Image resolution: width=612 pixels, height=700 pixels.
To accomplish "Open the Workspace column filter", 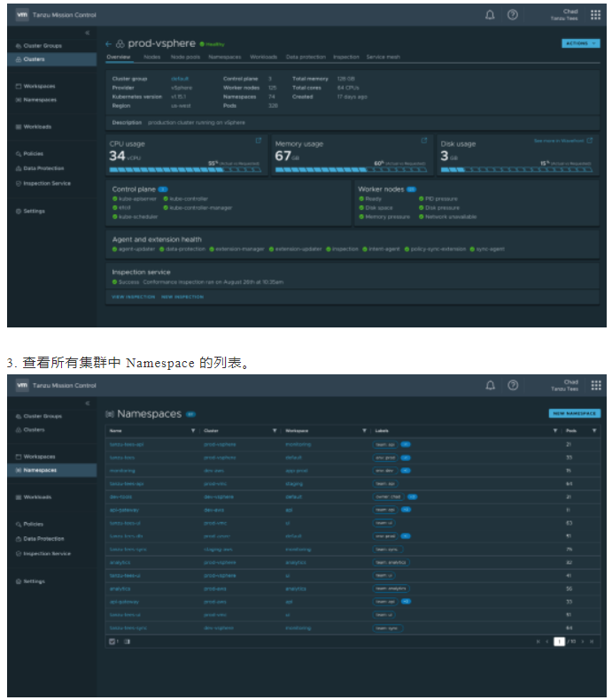I will [x=364, y=431].
